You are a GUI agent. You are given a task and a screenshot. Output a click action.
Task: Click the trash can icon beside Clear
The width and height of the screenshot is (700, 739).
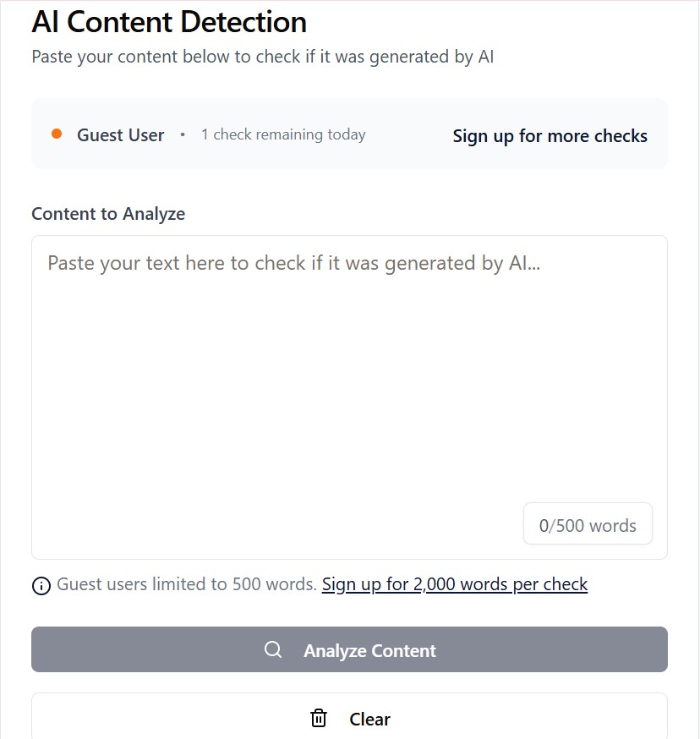pyautogui.click(x=319, y=719)
